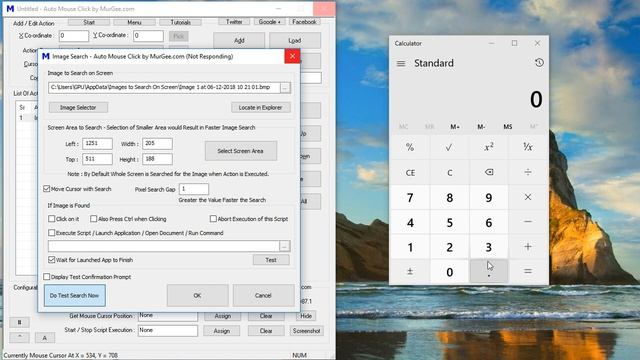Click the Start button in main window
This screenshot has width=640, height=360.
89,22
